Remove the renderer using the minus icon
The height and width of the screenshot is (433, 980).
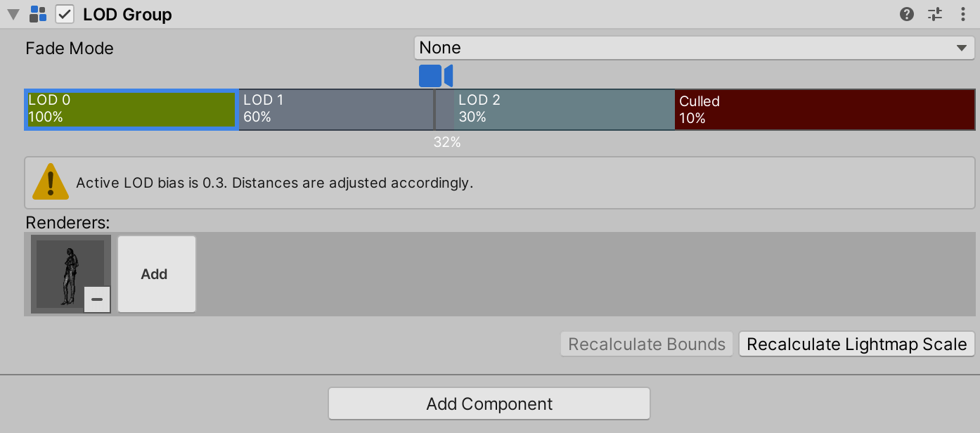(97, 299)
